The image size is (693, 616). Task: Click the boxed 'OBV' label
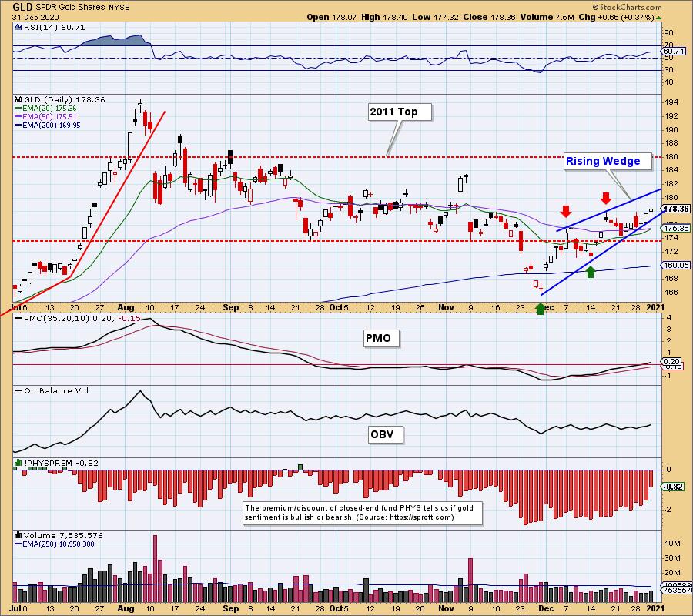tap(386, 434)
